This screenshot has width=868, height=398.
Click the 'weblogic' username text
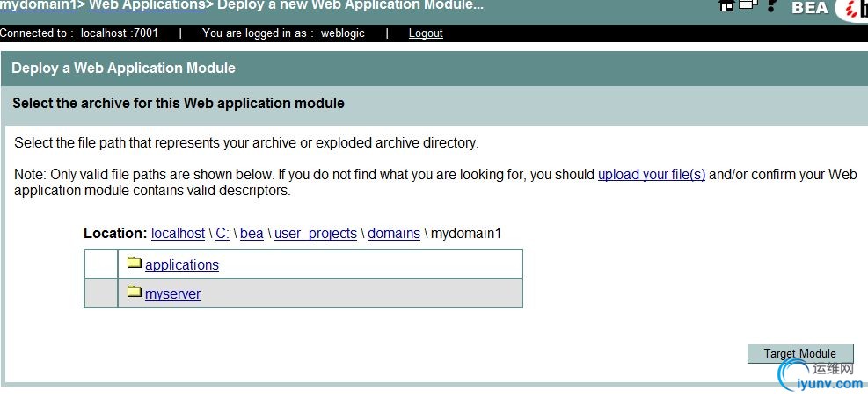click(x=343, y=33)
